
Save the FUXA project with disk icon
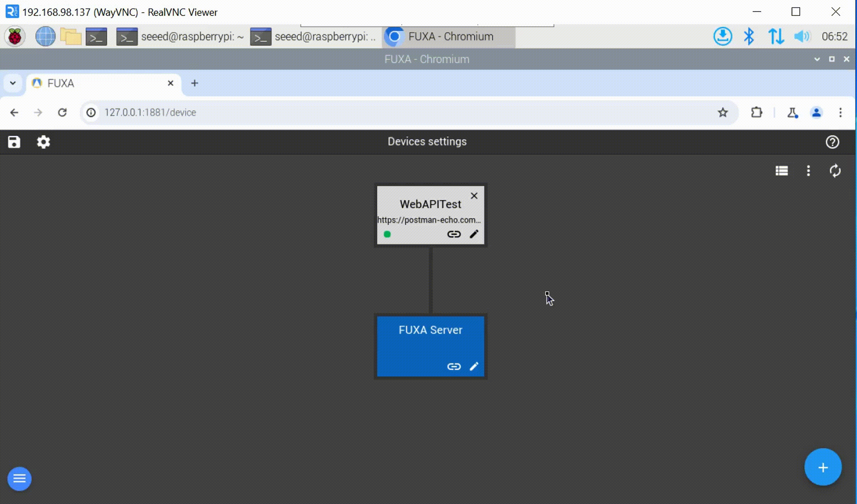(x=14, y=142)
